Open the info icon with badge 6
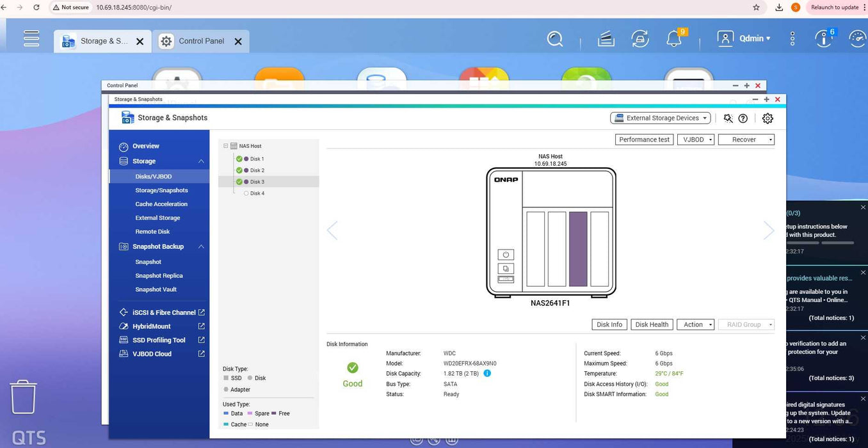This screenshot has width=868, height=448. pos(823,39)
